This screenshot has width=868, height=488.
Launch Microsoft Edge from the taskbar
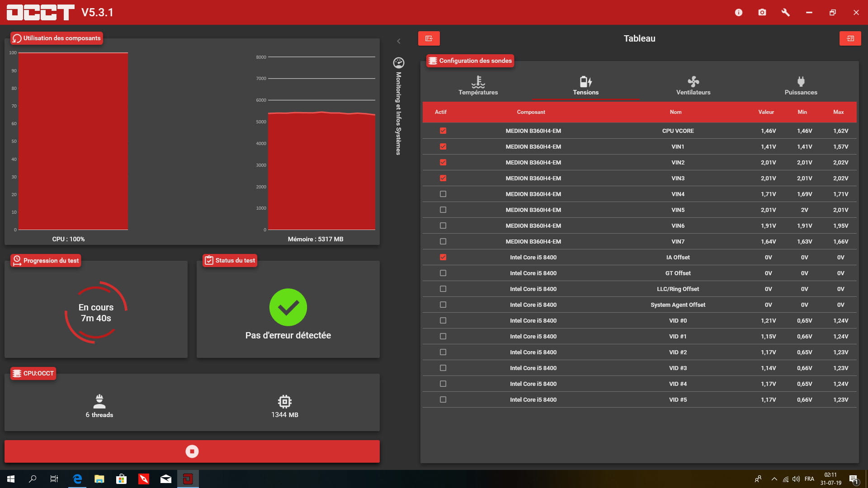tap(77, 479)
